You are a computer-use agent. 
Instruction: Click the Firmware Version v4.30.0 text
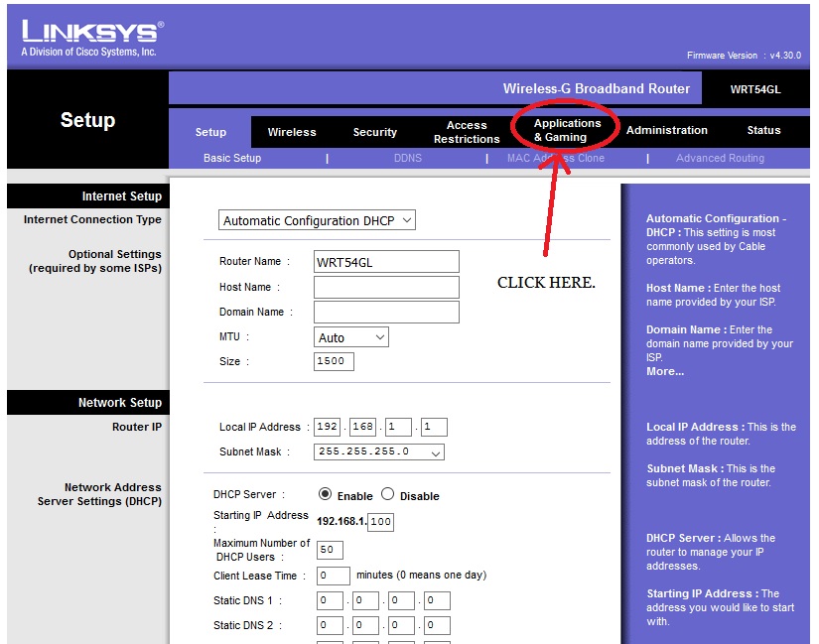(x=744, y=56)
